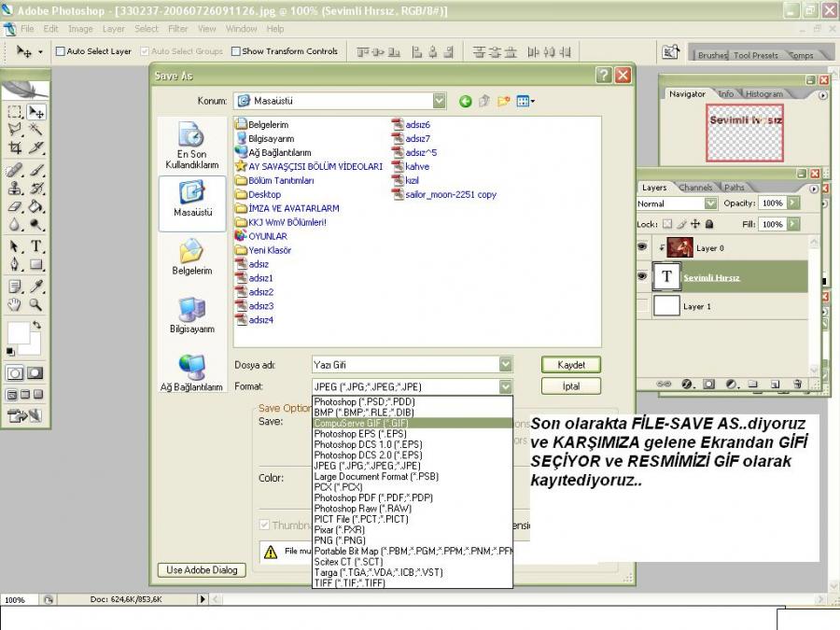This screenshot has height=630, width=840.
Task: Select the Dodge tool
Action: click(x=35, y=224)
